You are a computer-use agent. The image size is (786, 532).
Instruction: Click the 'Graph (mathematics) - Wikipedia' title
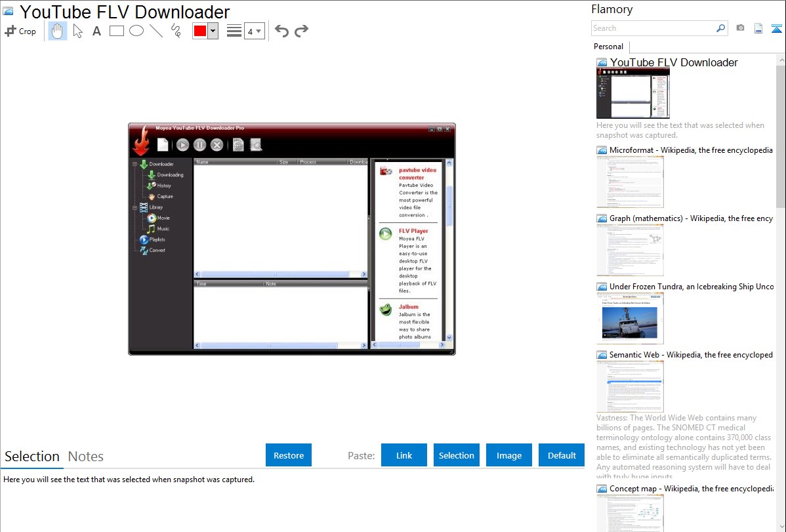click(x=691, y=218)
